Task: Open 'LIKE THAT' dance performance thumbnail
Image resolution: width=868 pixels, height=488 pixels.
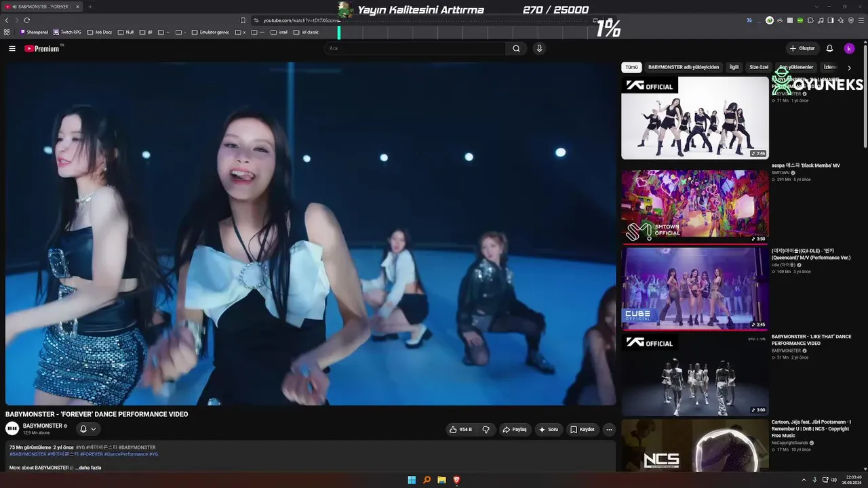Action: pos(695,373)
